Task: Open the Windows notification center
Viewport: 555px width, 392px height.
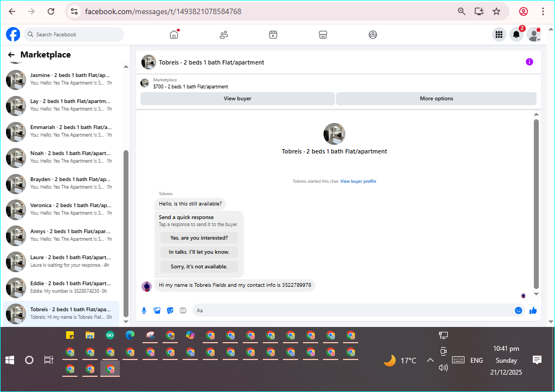Action: pos(537,360)
